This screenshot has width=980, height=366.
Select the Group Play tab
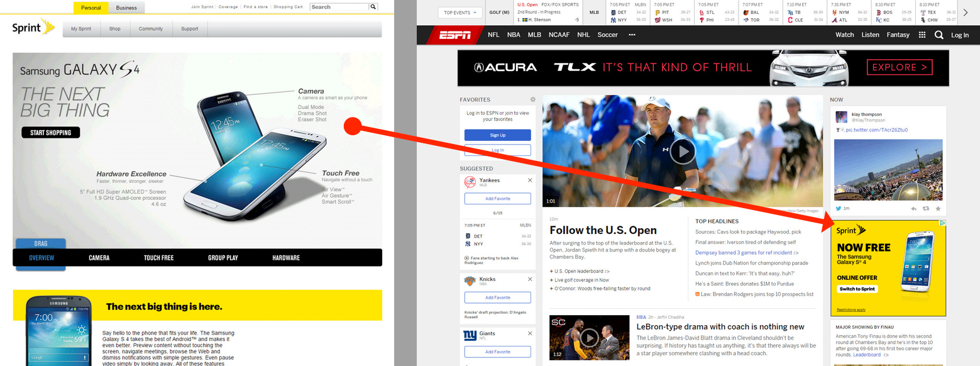223,258
